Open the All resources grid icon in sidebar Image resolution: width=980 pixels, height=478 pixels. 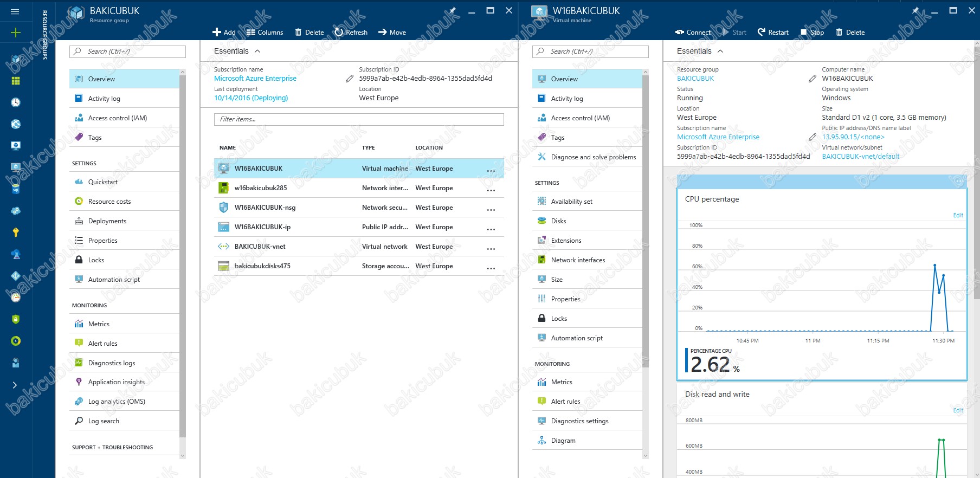[16, 81]
